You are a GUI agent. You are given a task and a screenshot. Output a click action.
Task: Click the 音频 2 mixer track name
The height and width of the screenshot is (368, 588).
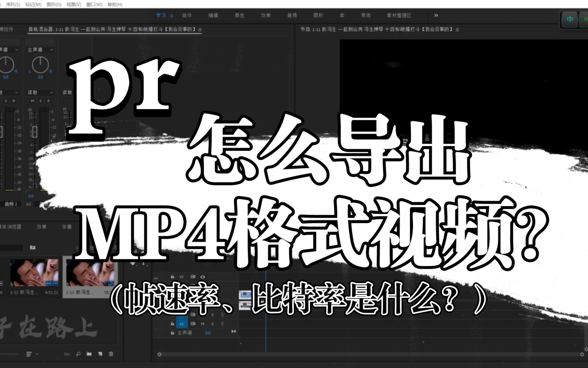point(11,204)
